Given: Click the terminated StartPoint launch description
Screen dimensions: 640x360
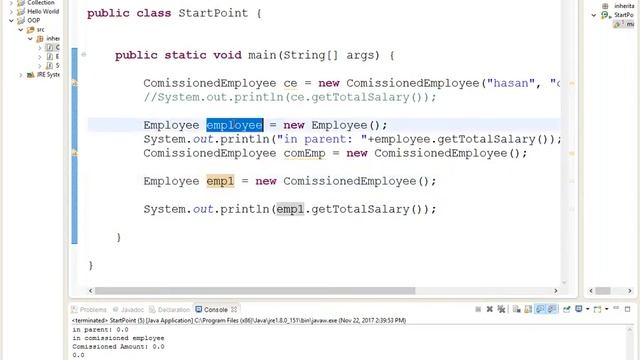Looking at the screenshot, I should click(x=239, y=320).
